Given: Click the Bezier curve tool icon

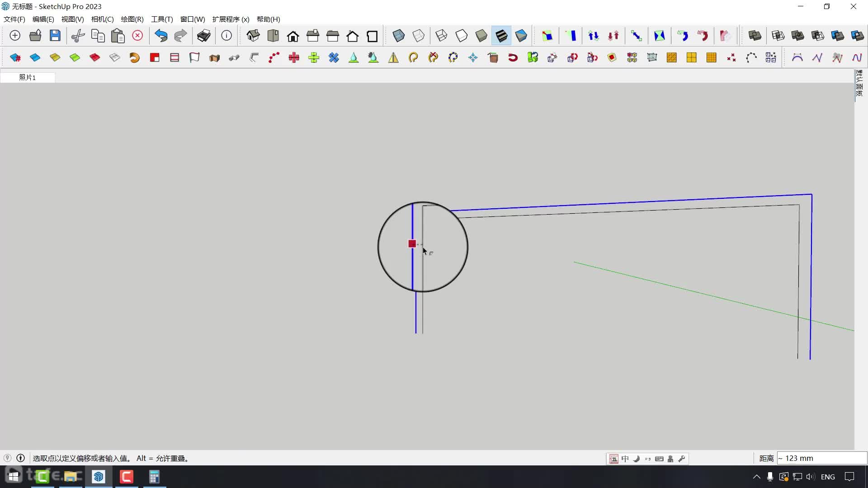Looking at the screenshot, I should coord(797,57).
